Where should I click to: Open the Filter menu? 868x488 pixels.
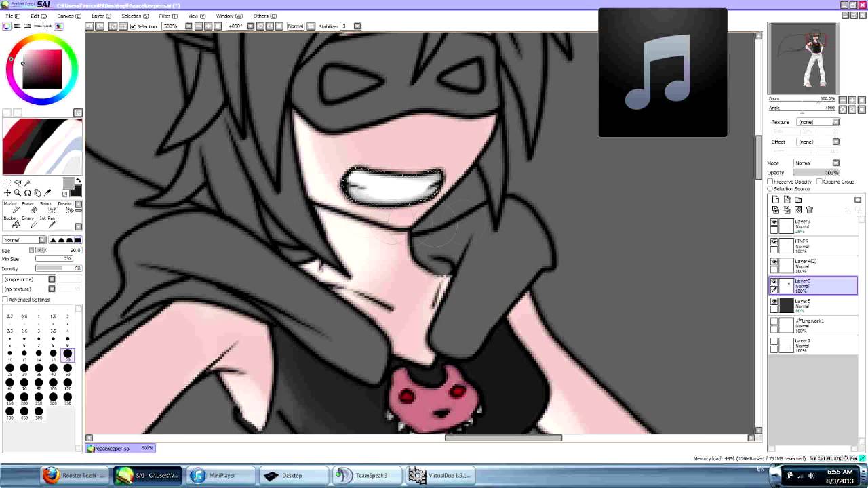[167, 16]
